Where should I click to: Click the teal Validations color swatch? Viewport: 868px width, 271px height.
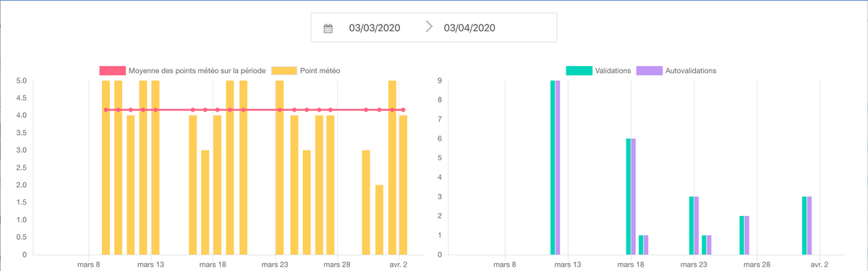pyautogui.click(x=579, y=71)
